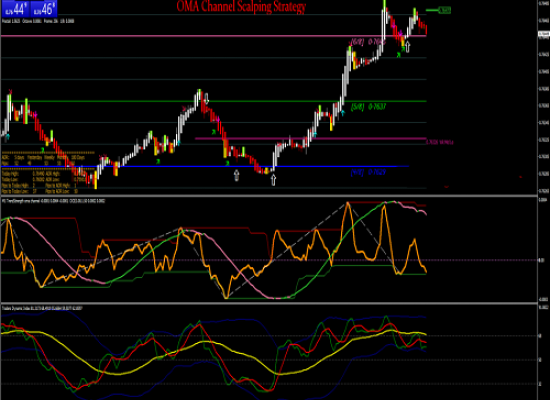Click the green price tag at the top right
Image resolution: width=550 pixels, height=400 pixels.
click(445, 11)
